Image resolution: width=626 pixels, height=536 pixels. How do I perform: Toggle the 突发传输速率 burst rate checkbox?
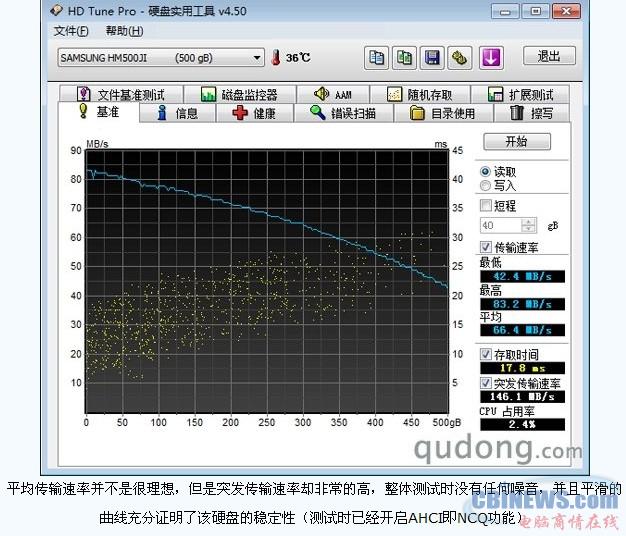[485, 383]
